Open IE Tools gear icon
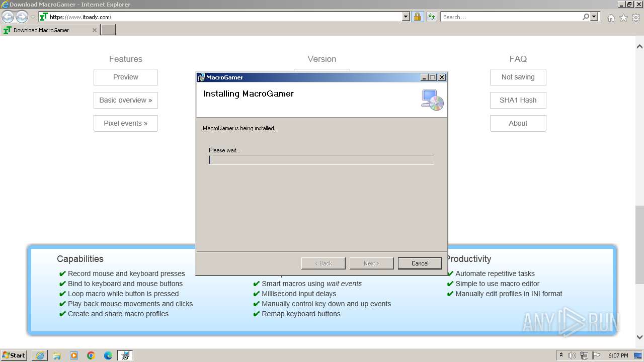The image size is (644, 362). coord(636,18)
